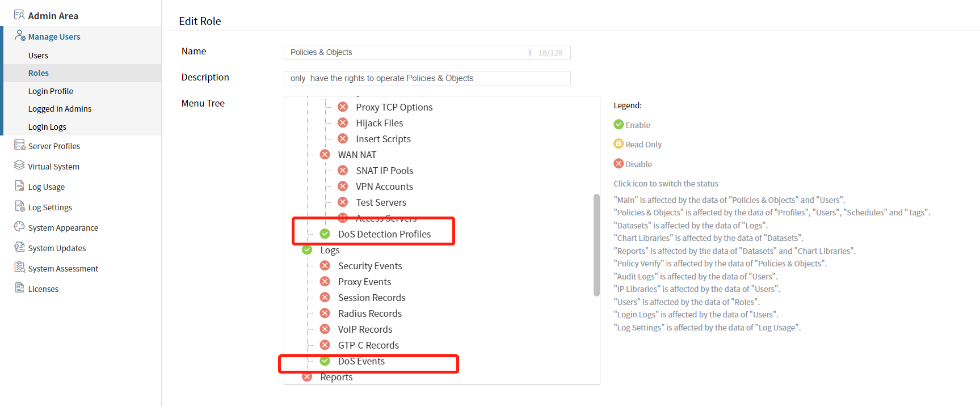
Task: Toggle the WAN NAT status icon
Action: (325, 155)
